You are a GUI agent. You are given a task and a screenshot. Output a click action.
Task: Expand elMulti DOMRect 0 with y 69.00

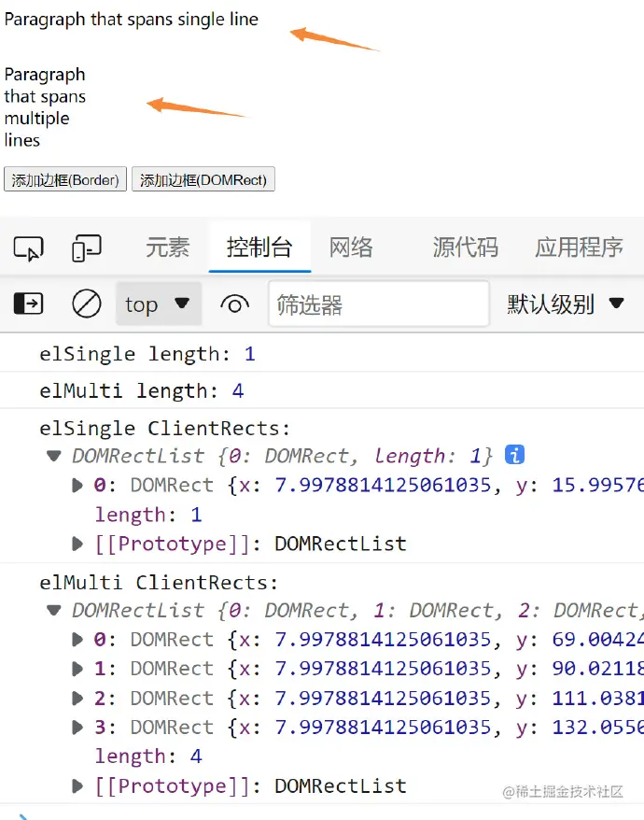tap(77, 639)
